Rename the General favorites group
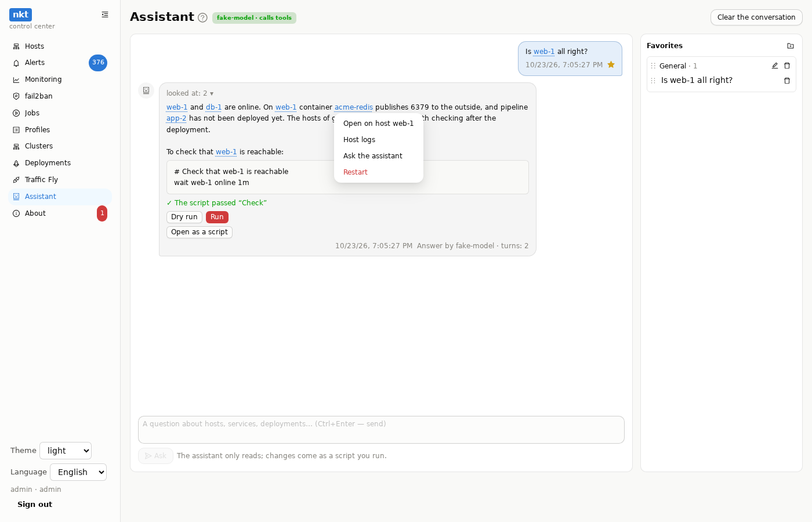Screen dimensions: 812x522 pos(775,66)
